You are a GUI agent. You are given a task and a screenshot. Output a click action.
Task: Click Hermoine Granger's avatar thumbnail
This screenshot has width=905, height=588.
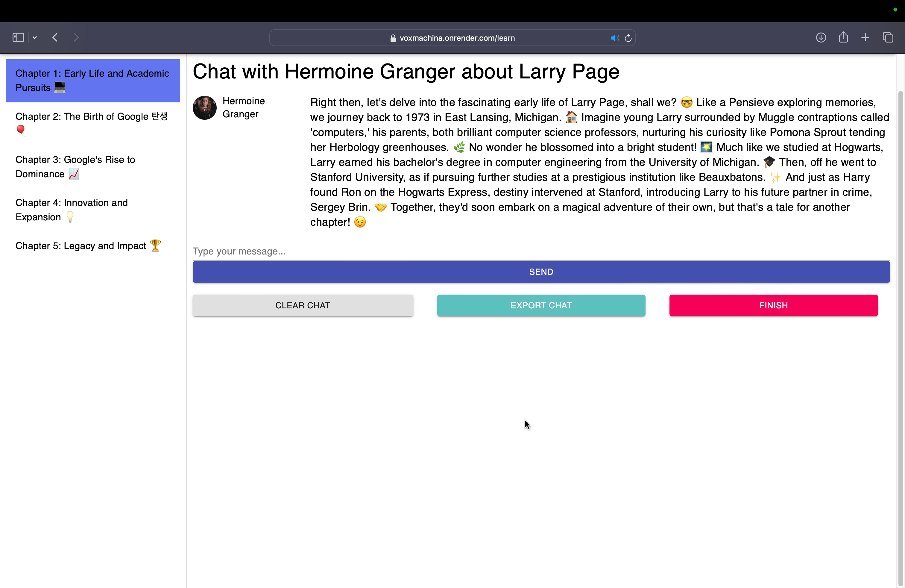click(205, 108)
